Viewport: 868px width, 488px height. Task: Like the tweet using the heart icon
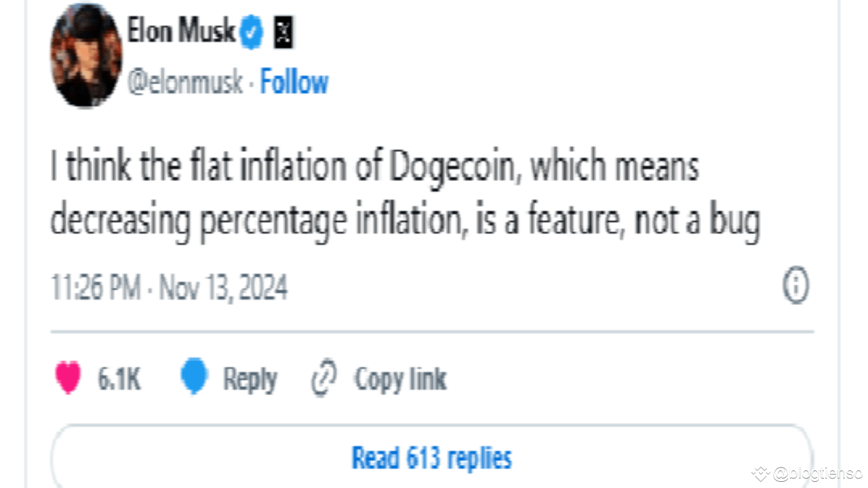[x=67, y=378]
